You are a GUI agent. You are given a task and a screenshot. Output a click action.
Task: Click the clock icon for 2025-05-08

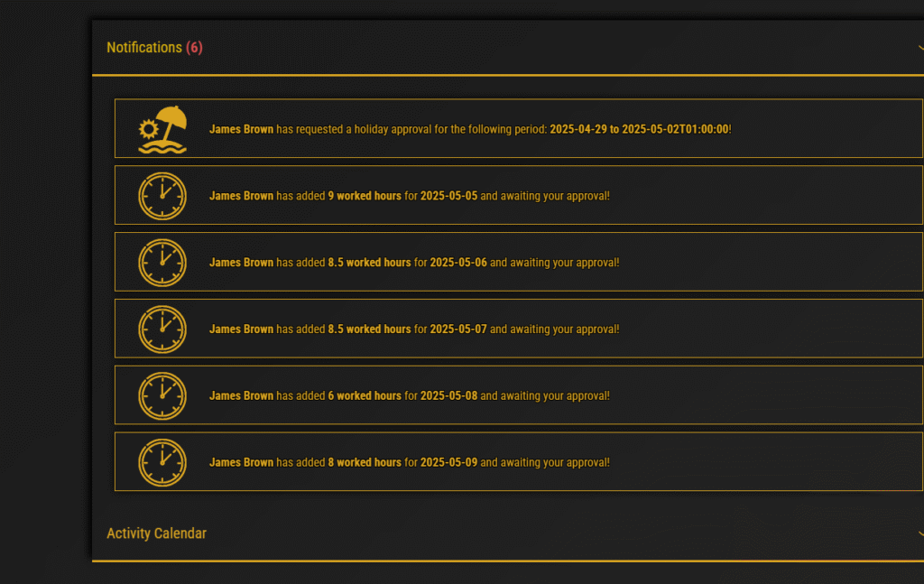tap(162, 396)
